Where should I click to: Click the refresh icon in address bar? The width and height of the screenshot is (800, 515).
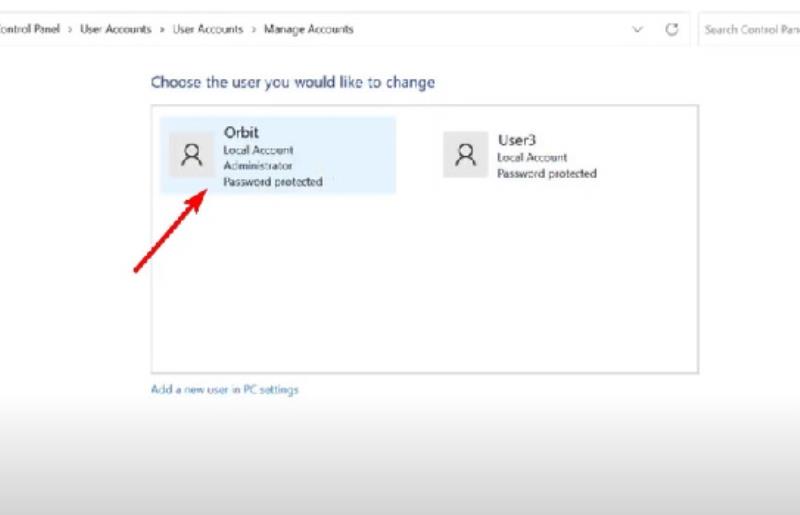coord(671,30)
